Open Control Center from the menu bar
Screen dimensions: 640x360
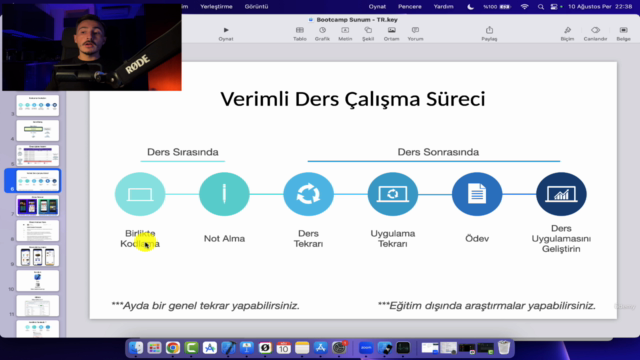[x=554, y=7]
